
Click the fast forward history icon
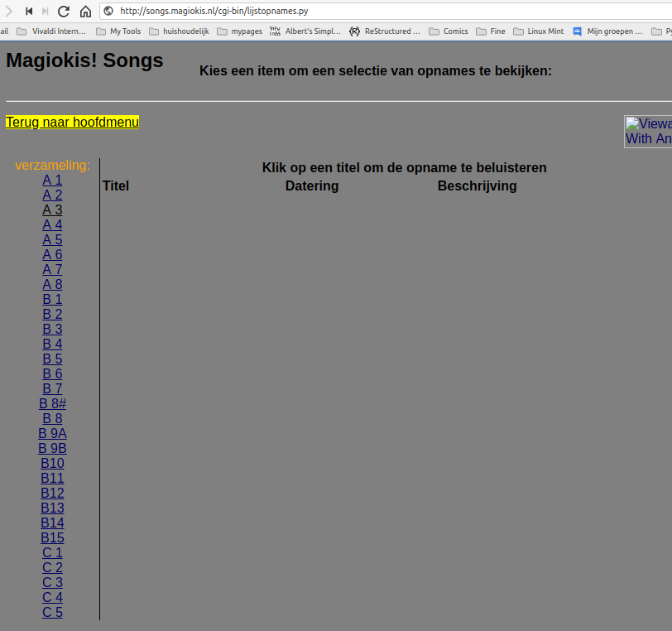point(45,12)
